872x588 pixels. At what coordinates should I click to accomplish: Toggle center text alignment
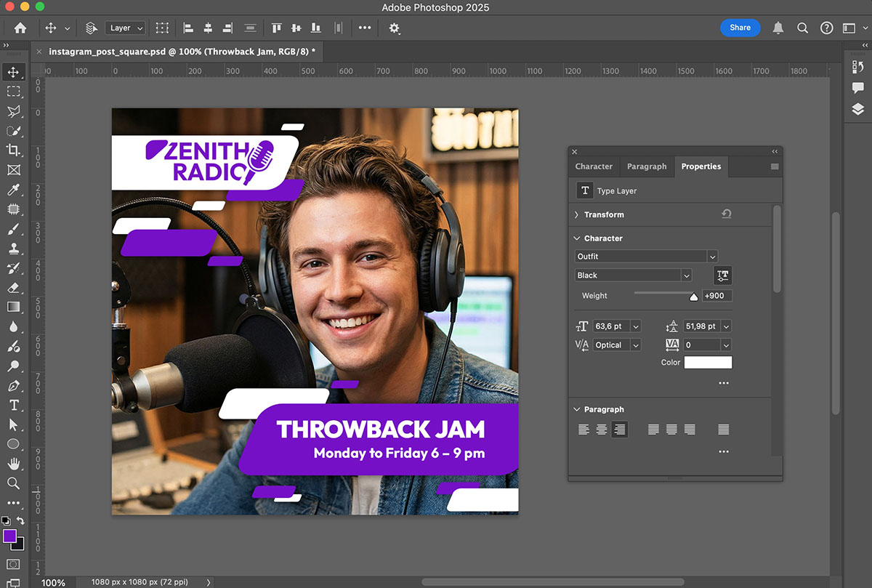[602, 430]
